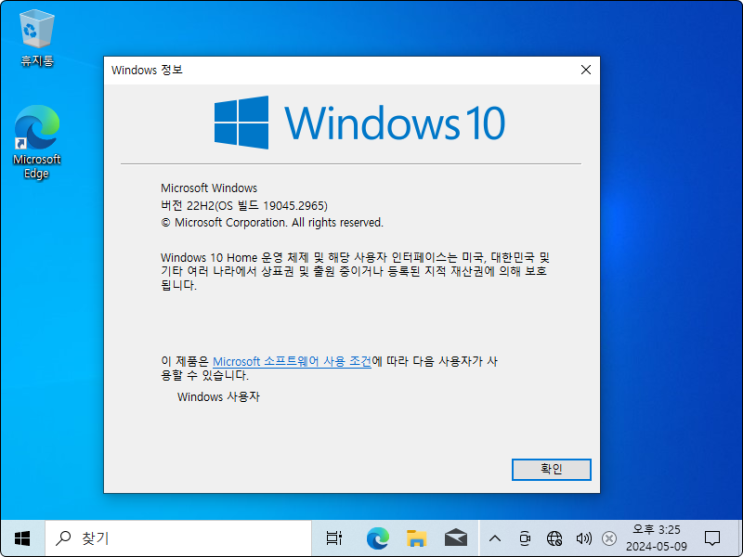Click the taskbar search box
Screen dimensions: 743x557
pos(178,539)
